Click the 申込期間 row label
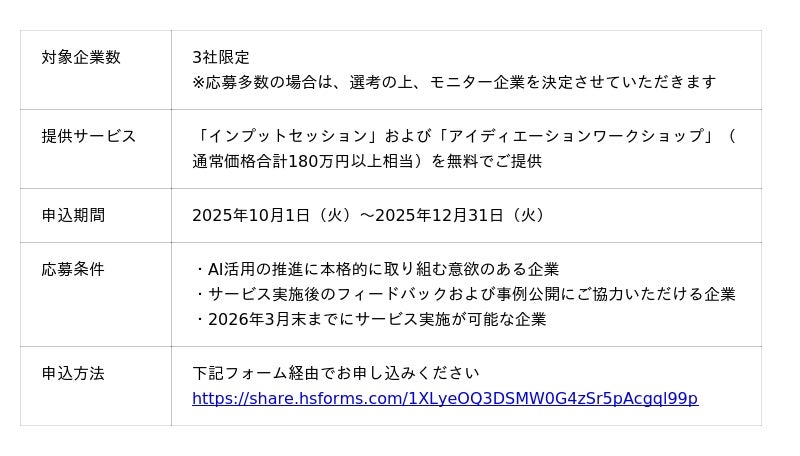 pos(73,216)
